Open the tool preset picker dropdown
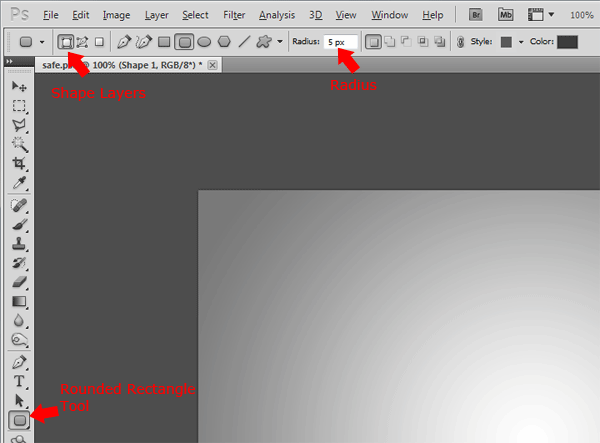Image resolution: width=600 pixels, height=443 pixels. point(42,42)
